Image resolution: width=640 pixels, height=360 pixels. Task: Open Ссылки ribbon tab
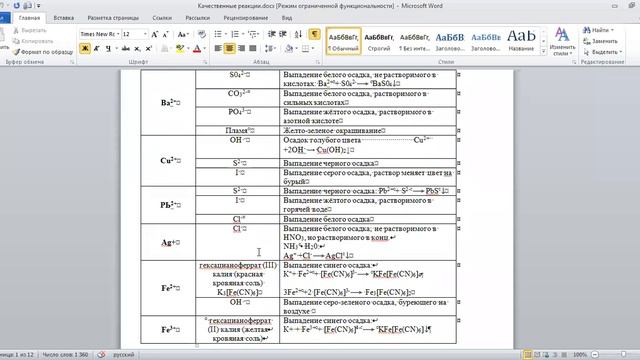162,18
